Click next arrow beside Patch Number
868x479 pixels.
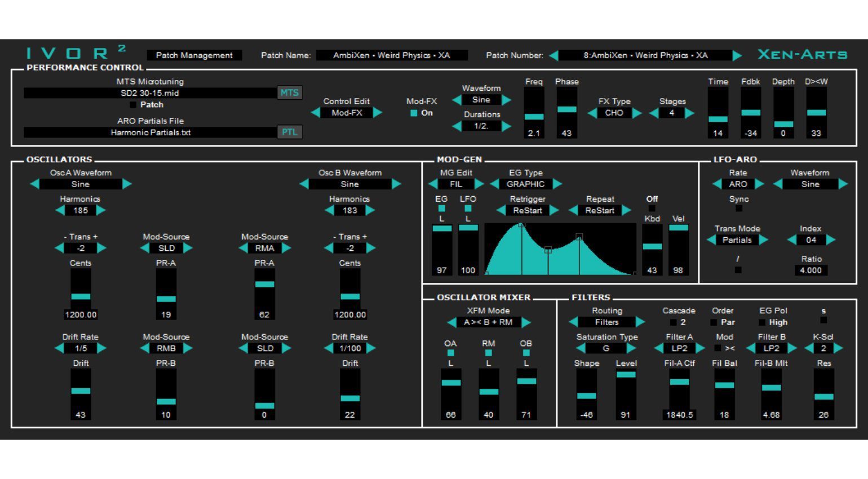(737, 55)
